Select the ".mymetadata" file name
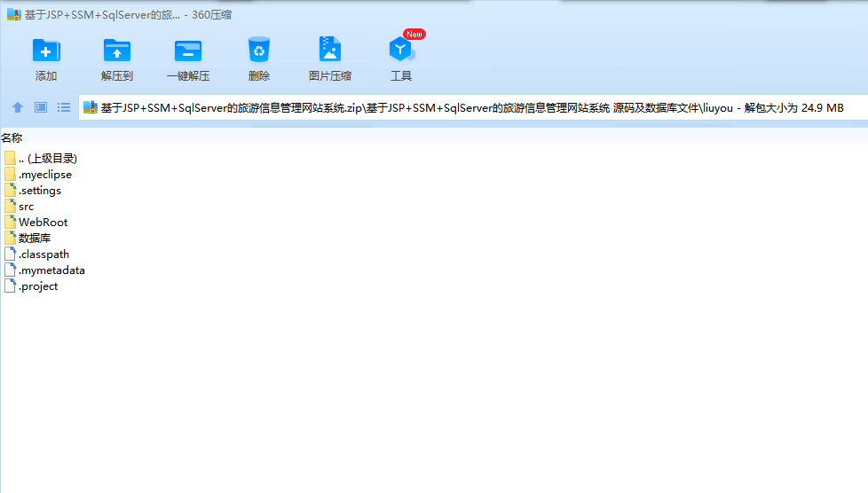 pos(51,270)
